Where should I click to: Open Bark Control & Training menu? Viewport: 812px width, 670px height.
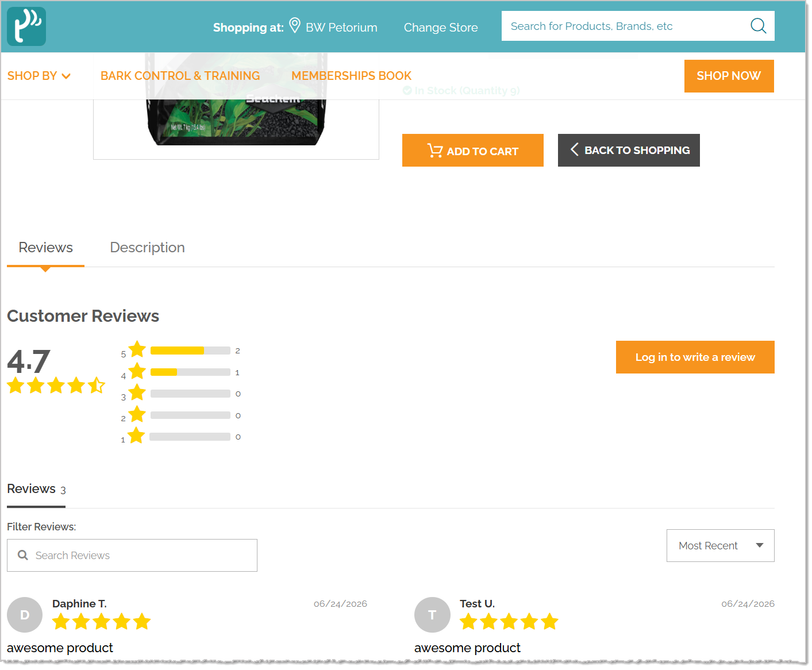(180, 76)
